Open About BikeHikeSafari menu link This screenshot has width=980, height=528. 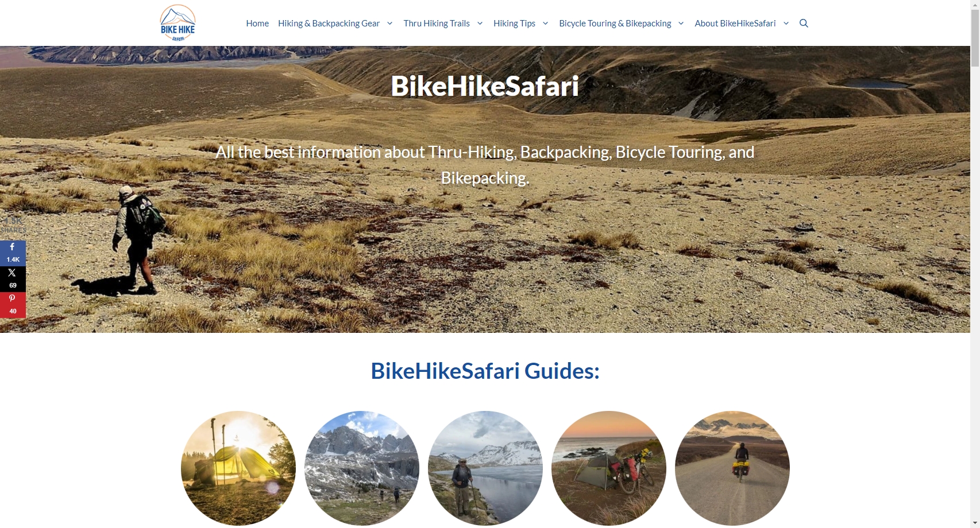735,24
